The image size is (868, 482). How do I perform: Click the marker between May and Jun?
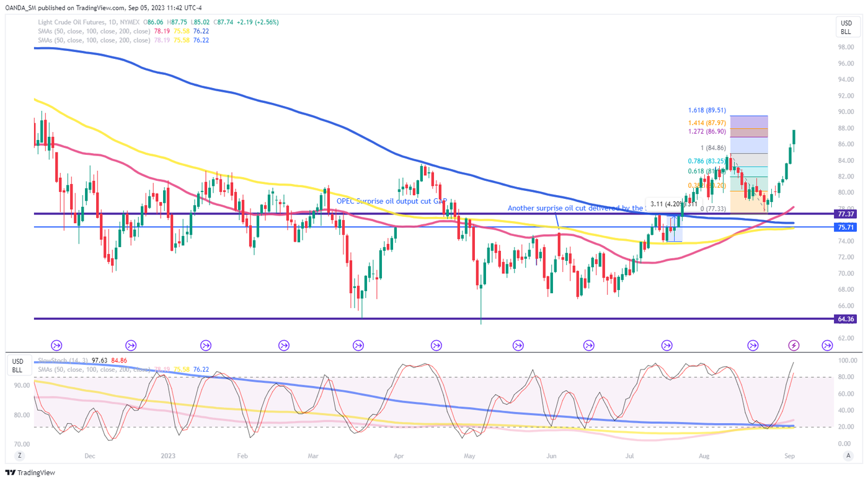[x=518, y=345]
